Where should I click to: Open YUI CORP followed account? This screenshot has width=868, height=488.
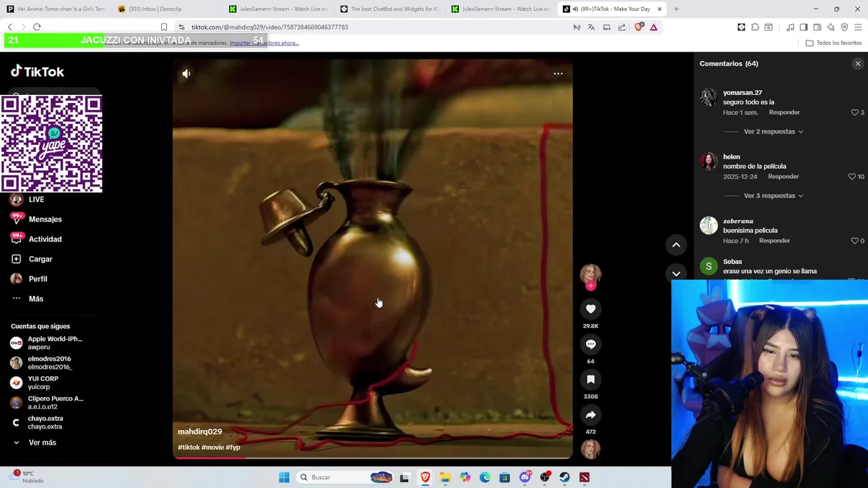pyautogui.click(x=35, y=383)
